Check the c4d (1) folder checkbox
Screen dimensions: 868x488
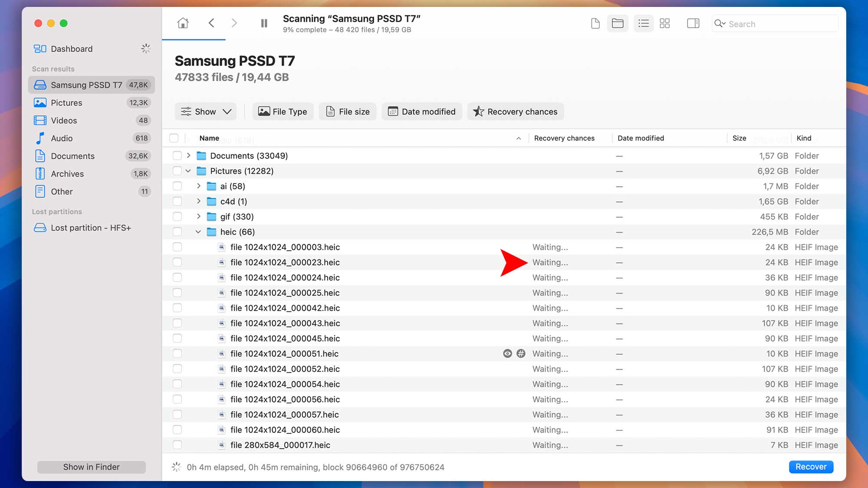click(177, 201)
